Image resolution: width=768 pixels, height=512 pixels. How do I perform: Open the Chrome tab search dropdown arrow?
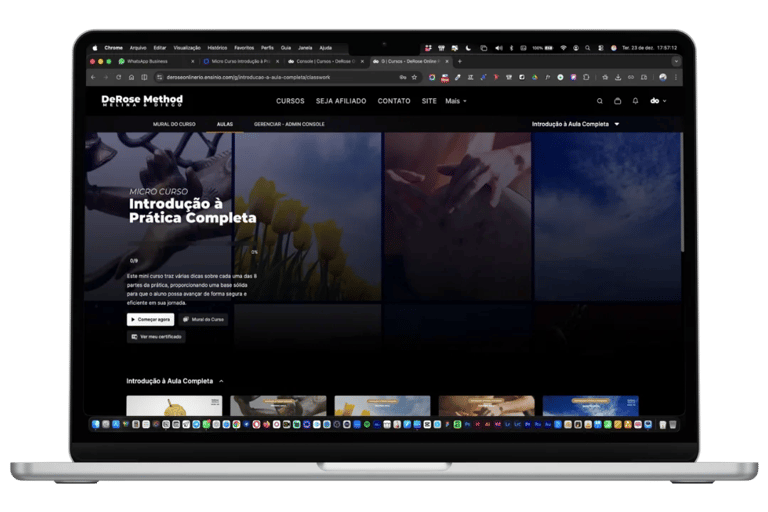pyautogui.click(x=676, y=61)
